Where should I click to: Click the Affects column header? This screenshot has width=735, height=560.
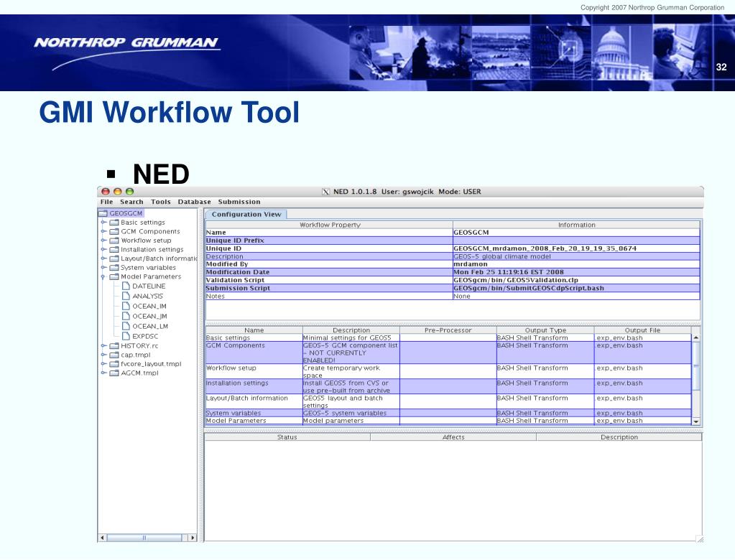tap(453, 437)
